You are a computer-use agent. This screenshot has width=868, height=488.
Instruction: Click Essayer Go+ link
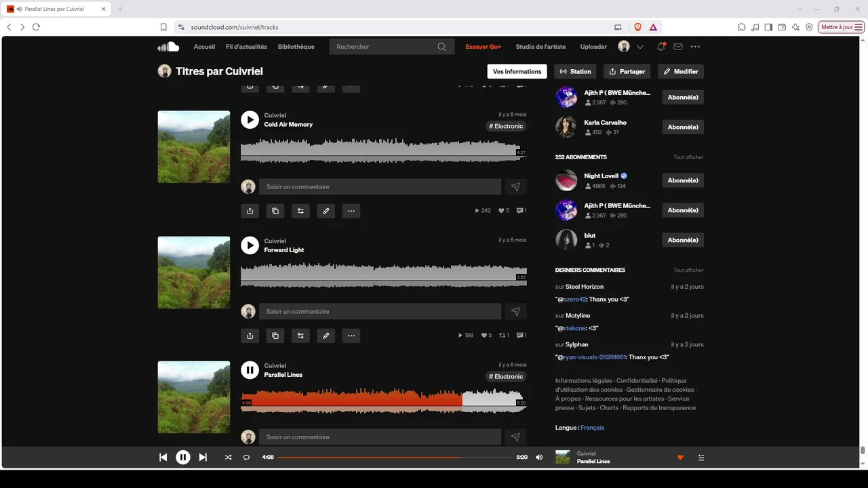484,47
